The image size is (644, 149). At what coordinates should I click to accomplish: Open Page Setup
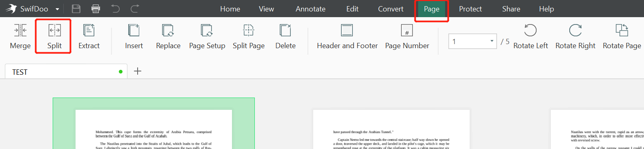click(207, 36)
